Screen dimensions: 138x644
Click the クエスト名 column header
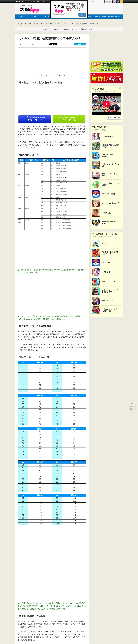[x=32, y=160]
